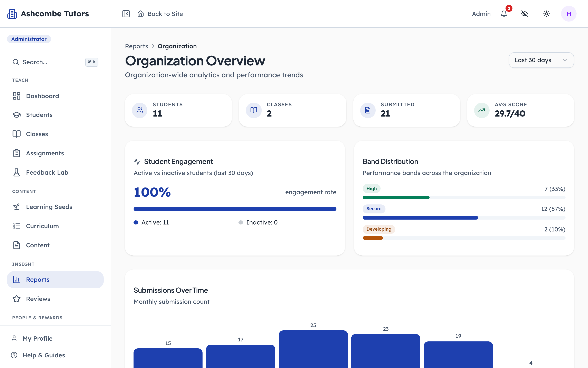The width and height of the screenshot is (588, 368).
Task: Click the grey Inactive: 0 legend dot
Action: (x=241, y=222)
